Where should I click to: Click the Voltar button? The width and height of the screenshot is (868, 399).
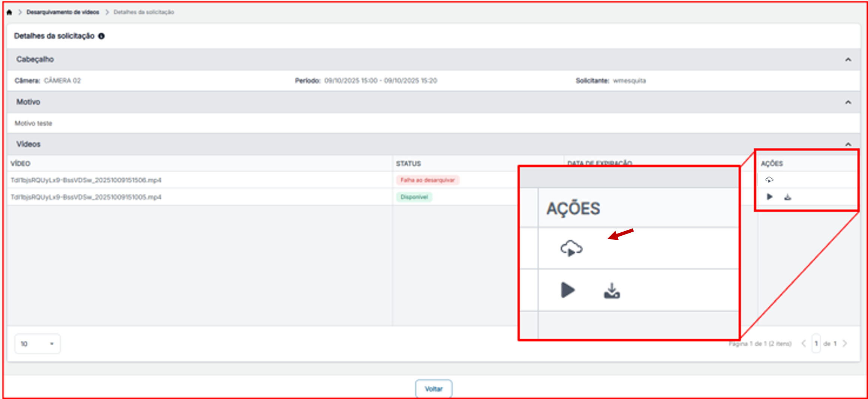[x=434, y=389]
